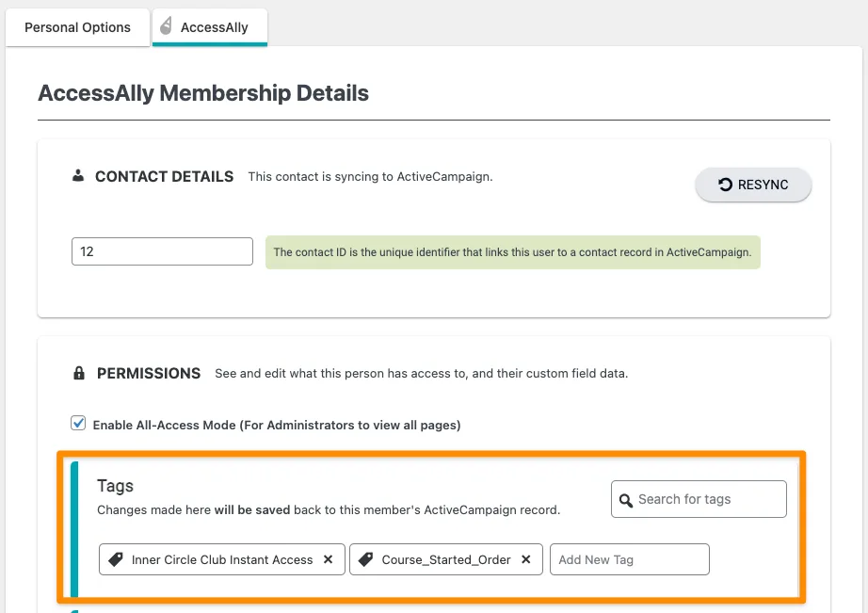Click the lock icon beside Permissions

[79, 373]
